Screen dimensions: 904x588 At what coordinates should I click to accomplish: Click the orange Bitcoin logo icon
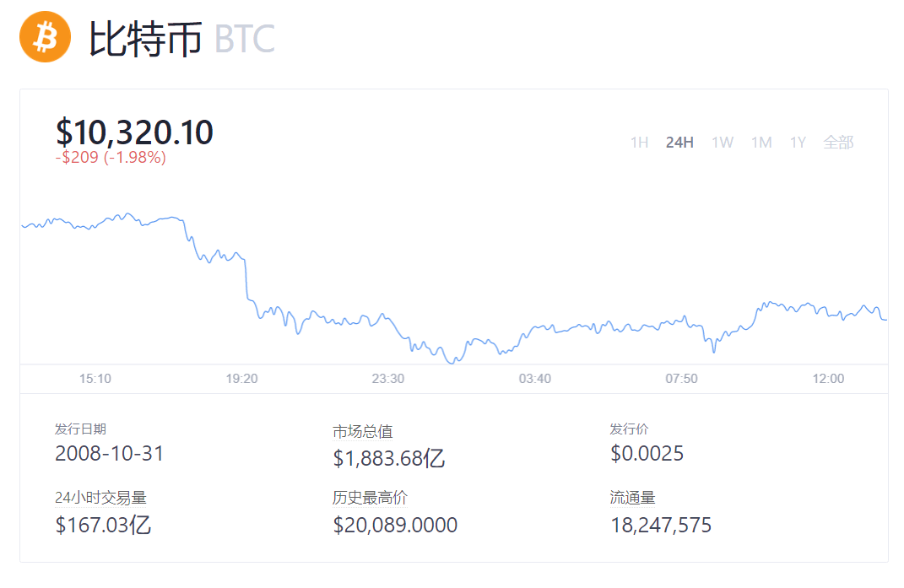pos(46,37)
